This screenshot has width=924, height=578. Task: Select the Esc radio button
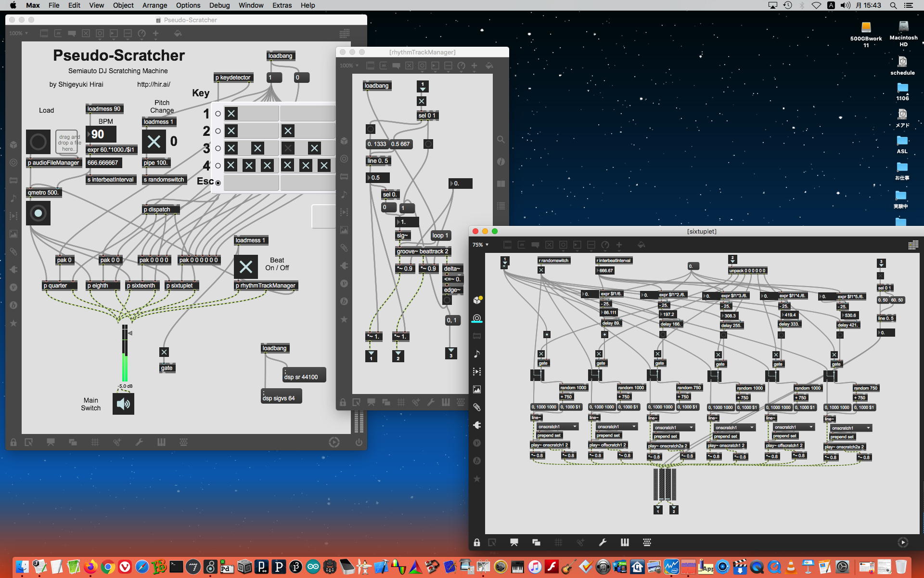tap(218, 183)
